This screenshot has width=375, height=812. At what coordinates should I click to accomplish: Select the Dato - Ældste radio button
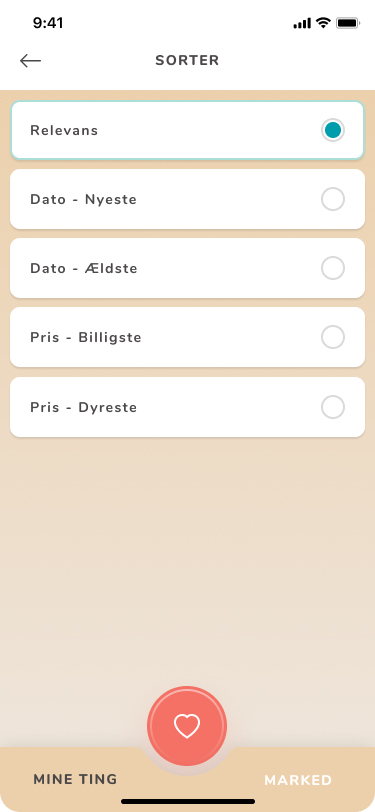click(x=333, y=268)
